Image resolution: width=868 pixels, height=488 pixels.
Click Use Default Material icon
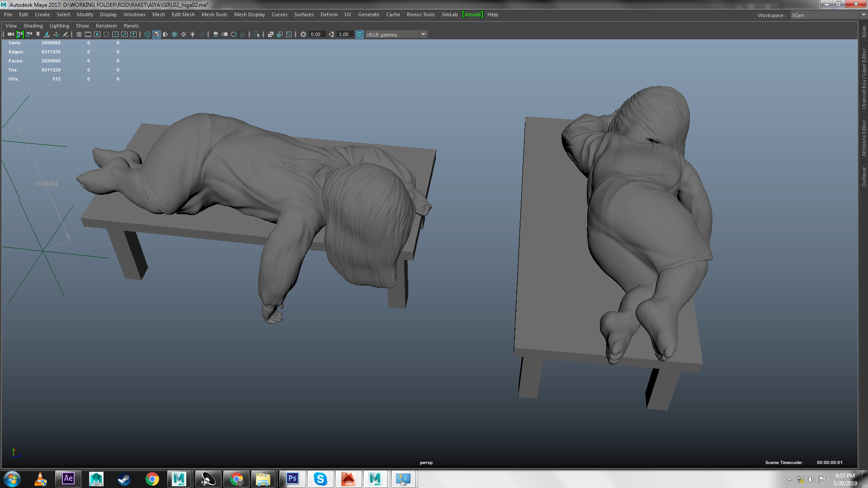tap(165, 34)
